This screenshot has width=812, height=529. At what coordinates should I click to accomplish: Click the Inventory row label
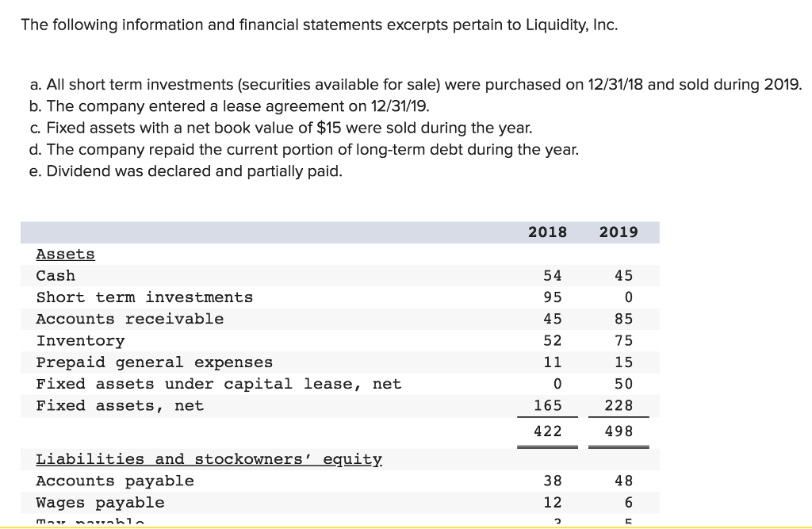(80, 341)
